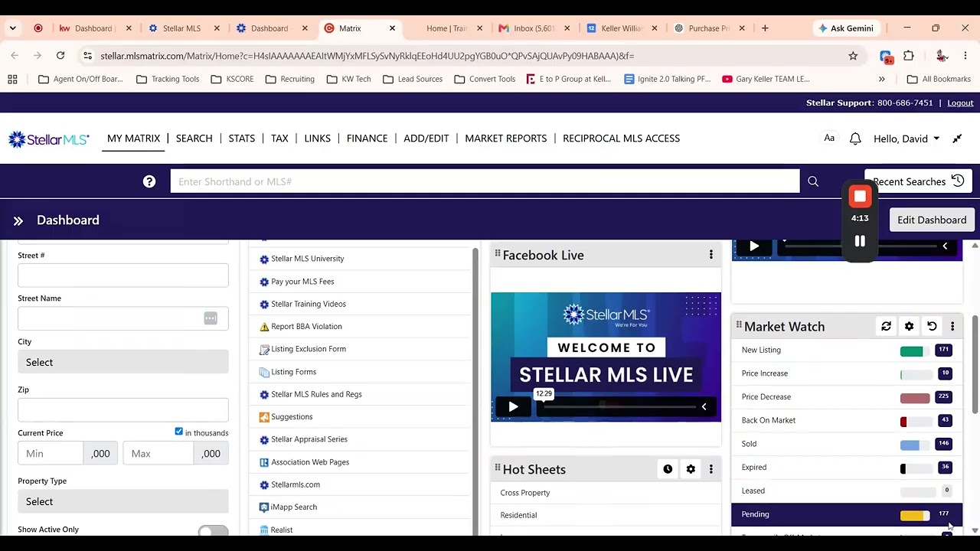
Task: Stop the screen recording
Action: (860, 197)
